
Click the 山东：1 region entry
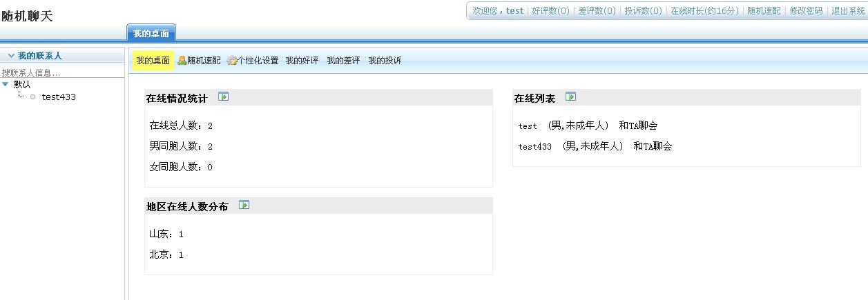(x=166, y=234)
